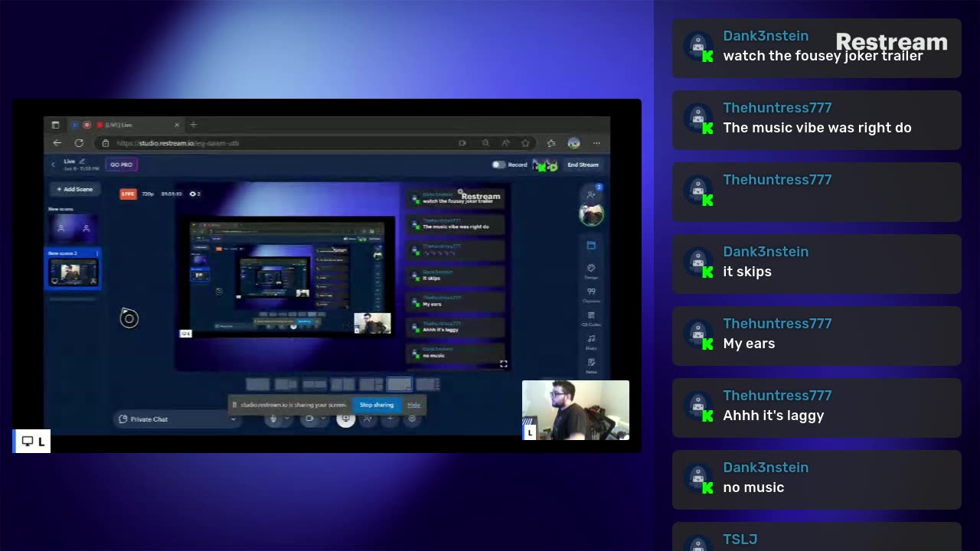Activate the read aloud icon
The height and width of the screenshot is (551, 980).
click(x=505, y=143)
